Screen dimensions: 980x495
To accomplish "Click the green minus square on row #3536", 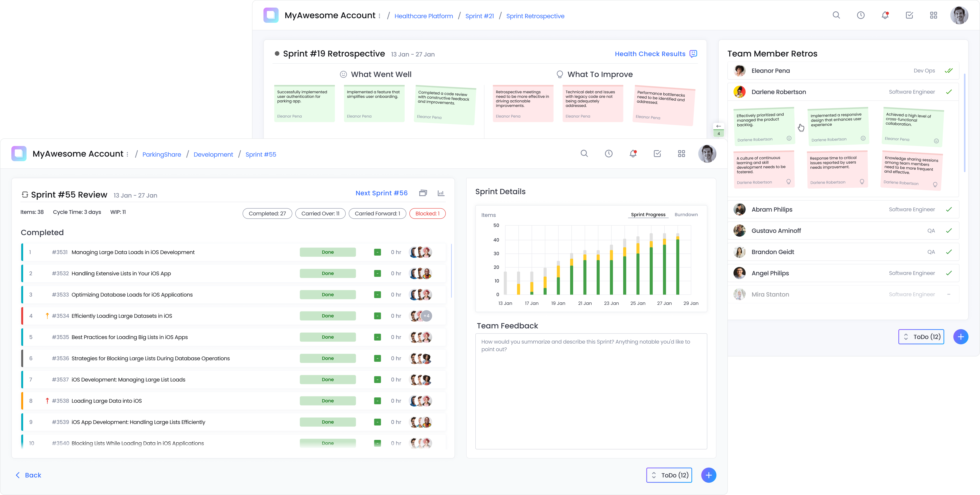I will [x=377, y=358].
